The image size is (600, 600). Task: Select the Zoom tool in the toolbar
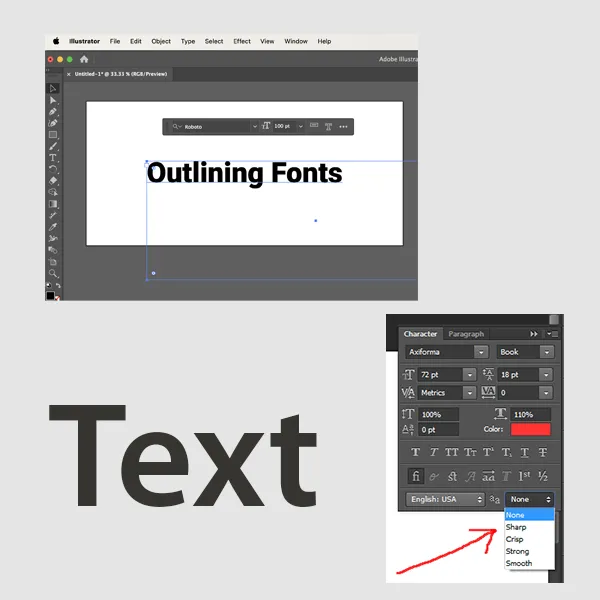54,273
